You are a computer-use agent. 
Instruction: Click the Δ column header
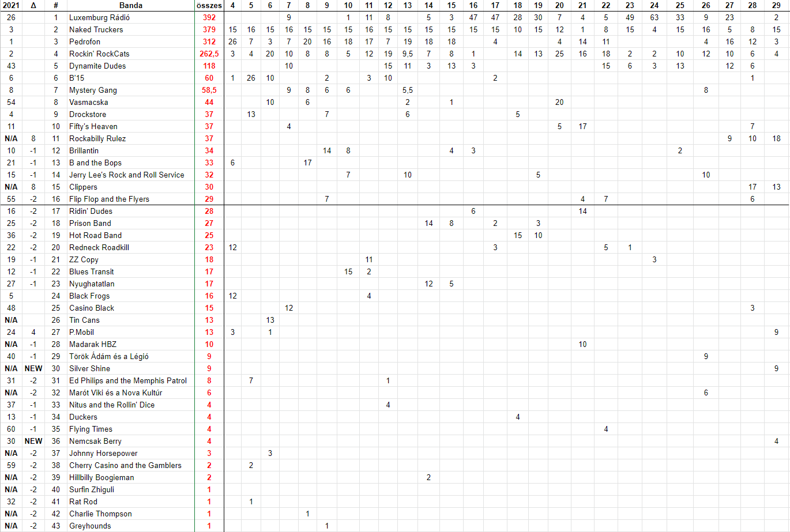tap(33, 5)
